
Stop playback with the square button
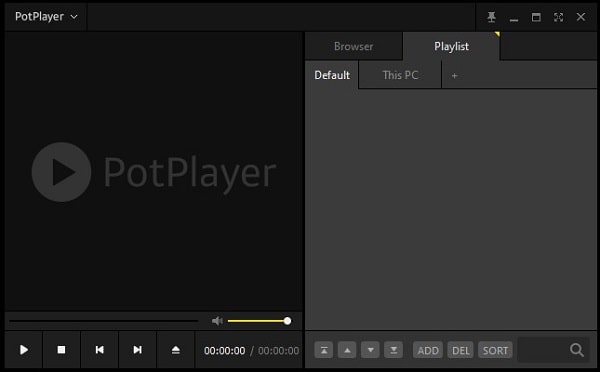tap(61, 350)
